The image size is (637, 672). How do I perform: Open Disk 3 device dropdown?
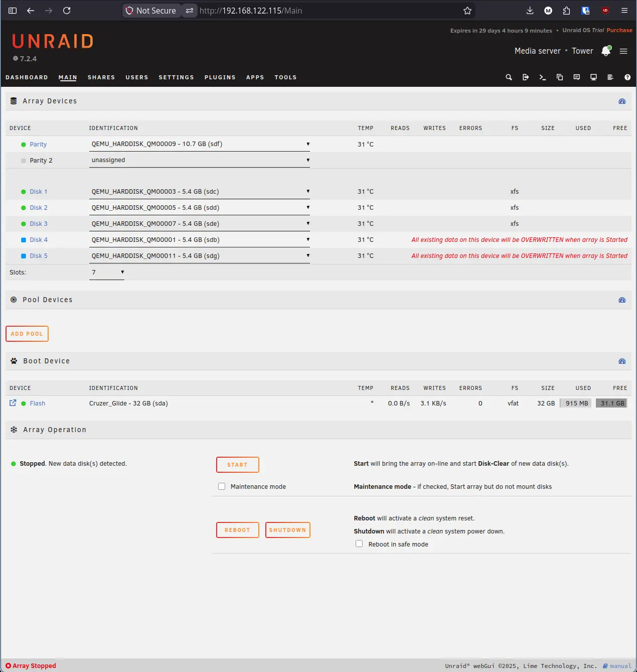coord(200,224)
